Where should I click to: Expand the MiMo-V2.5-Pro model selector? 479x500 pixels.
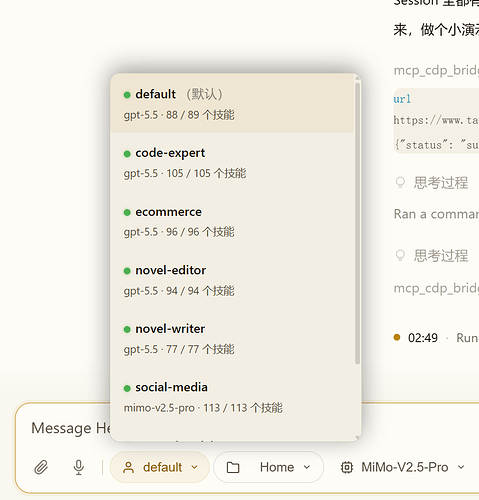click(x=402, y=467)
